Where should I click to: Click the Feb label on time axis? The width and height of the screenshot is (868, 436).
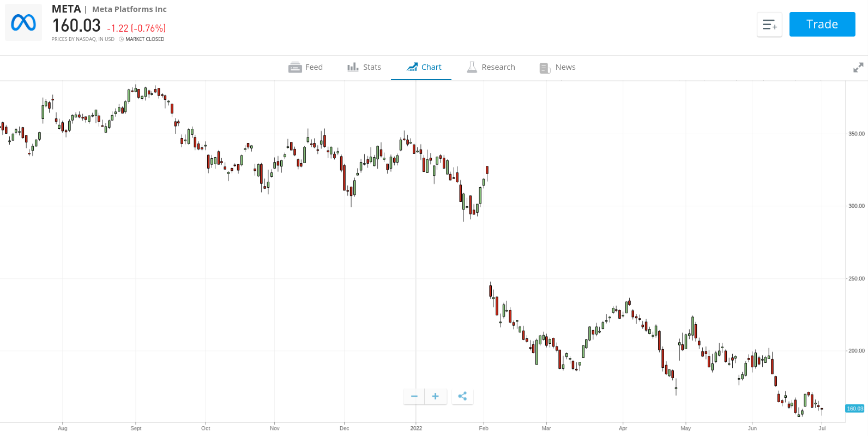(484, 428)
